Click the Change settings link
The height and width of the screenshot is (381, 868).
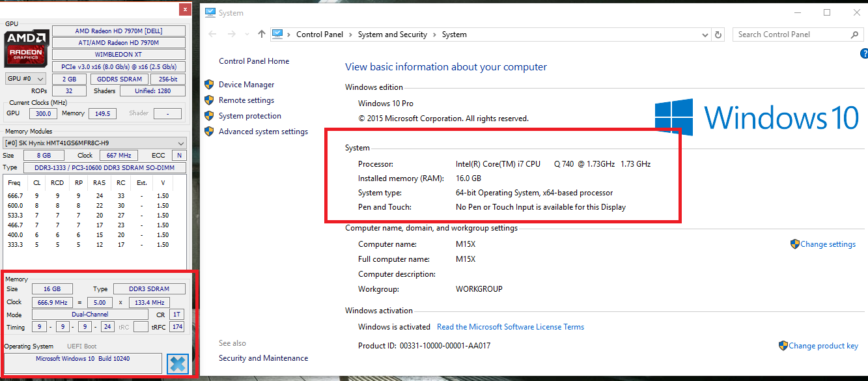(828, 244)
